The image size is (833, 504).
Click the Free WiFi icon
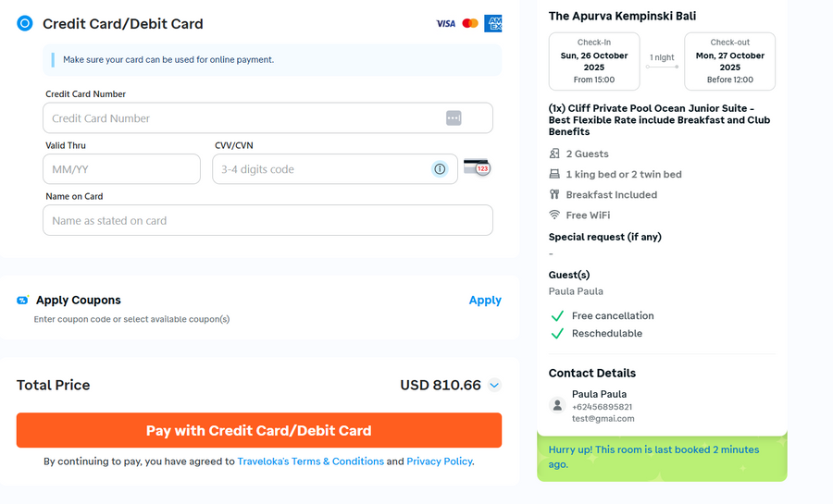coord(554,215)
